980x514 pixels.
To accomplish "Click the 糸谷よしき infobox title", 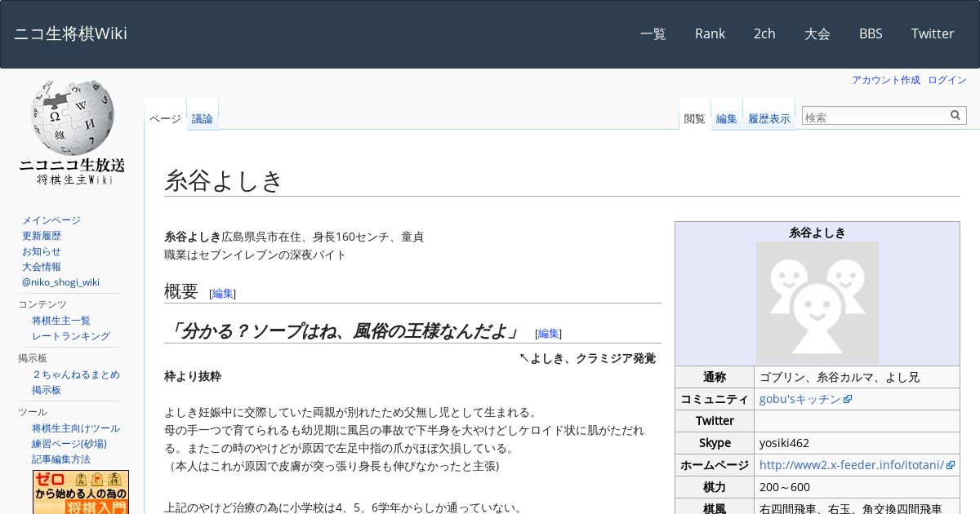I will (817, 233).
